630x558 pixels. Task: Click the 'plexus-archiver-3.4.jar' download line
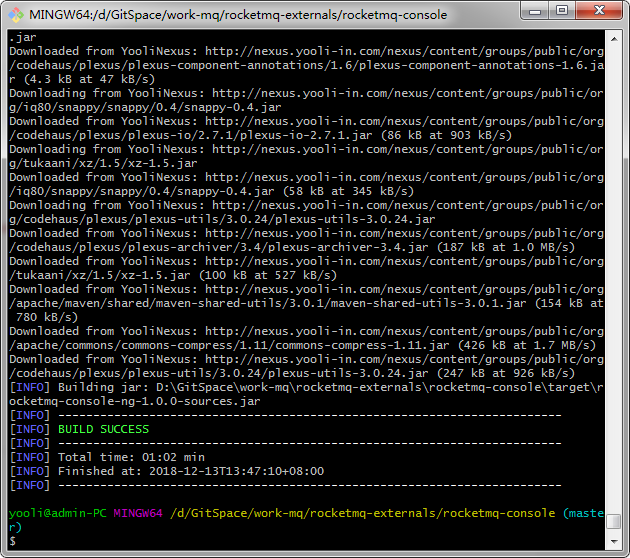(x=292, y=247)
